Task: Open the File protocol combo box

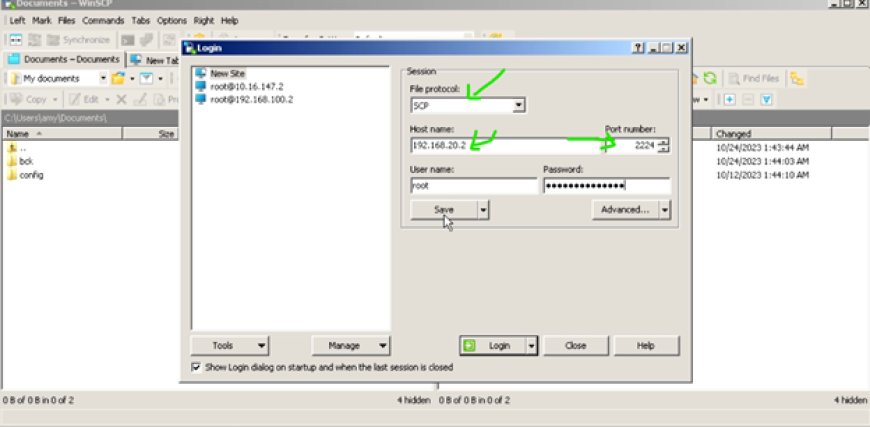Action: point(468,105)
